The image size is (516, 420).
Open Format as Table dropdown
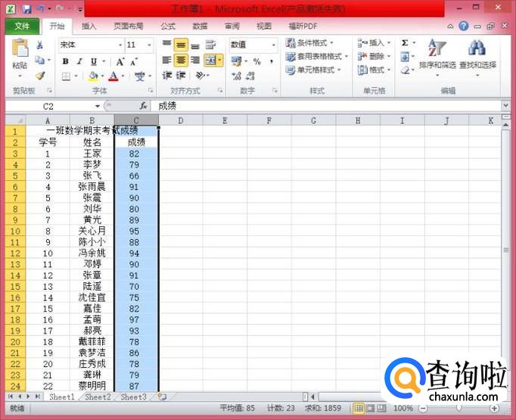pyautogui.click(x=316, y=56)
